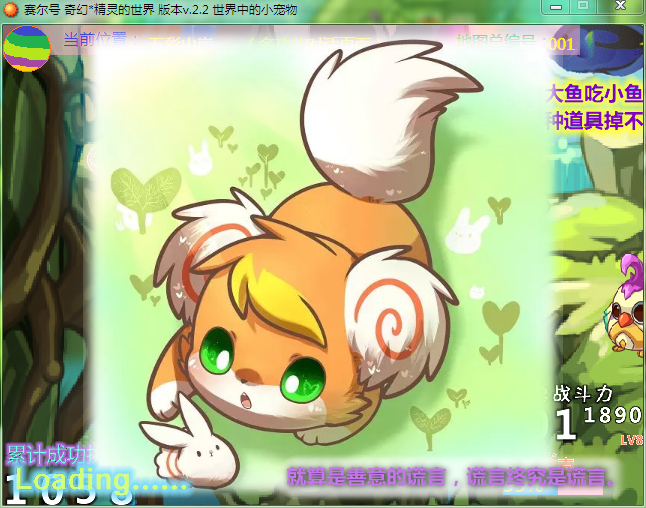The width and height of the screenshot is (646, 508).
Task: Click the dark blue planet icon
Action: pyautogui.click(x=597, y=49)
